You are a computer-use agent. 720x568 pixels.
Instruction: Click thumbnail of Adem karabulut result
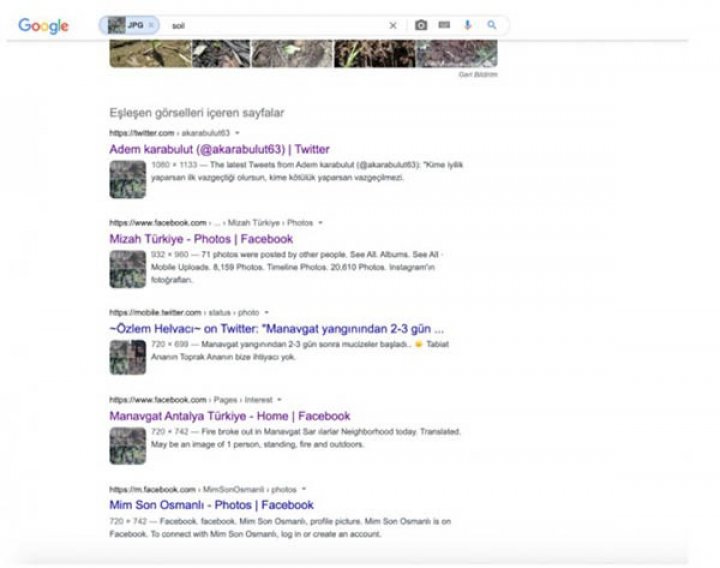(128, 180)
